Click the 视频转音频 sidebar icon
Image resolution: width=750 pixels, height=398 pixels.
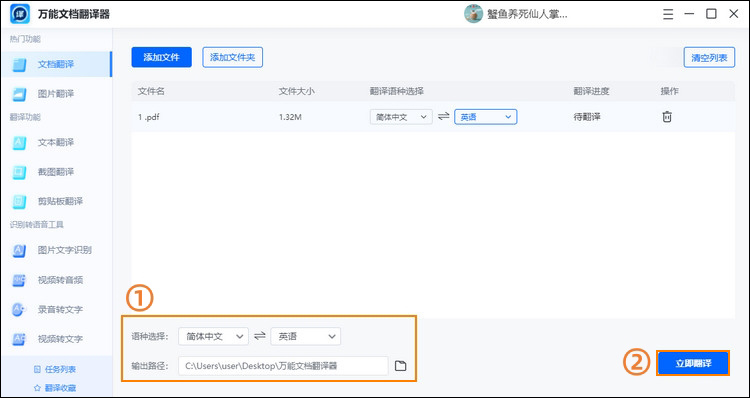(19, 280)
